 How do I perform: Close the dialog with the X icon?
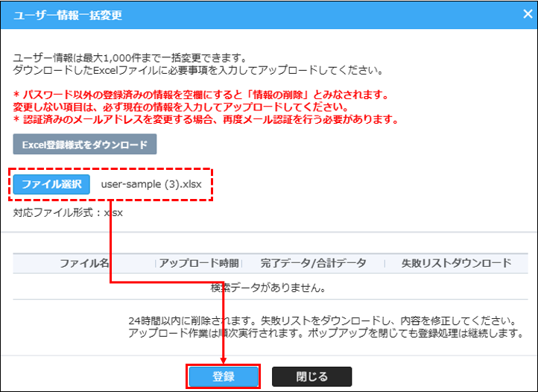point(519,14)
